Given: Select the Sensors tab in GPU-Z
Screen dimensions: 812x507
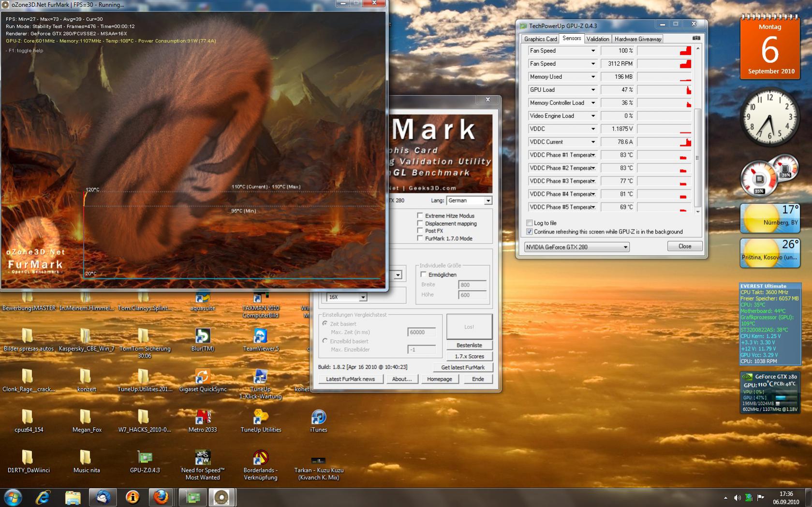Looking at the screenshot, I should (x=572, y=38).
